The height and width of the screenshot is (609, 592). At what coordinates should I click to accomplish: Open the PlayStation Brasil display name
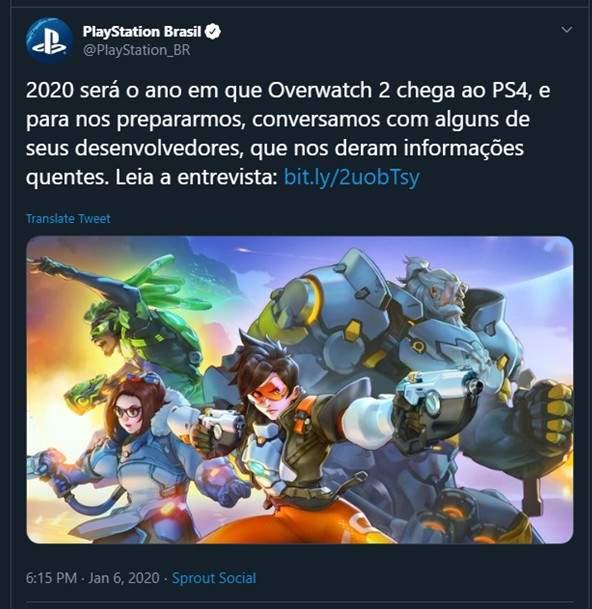click(142, 31)
